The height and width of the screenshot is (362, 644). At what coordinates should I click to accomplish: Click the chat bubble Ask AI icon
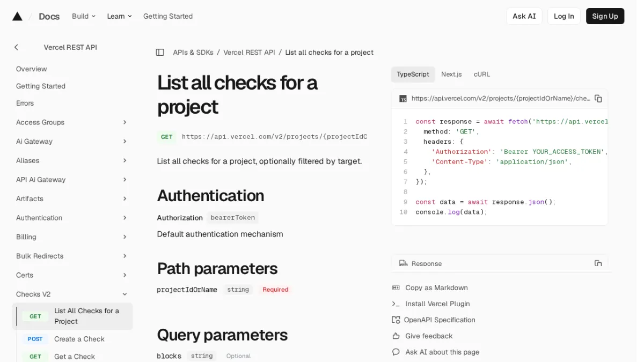click(396, 352)
